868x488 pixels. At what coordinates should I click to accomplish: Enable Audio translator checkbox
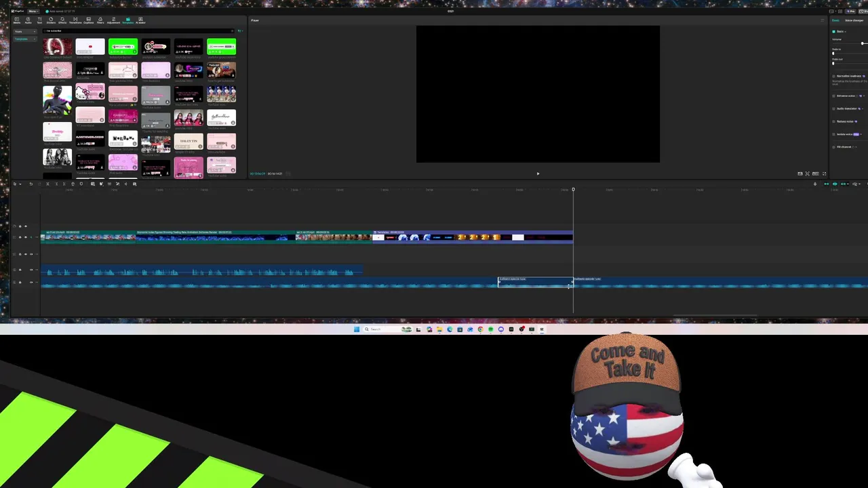[x=833, y=108]
